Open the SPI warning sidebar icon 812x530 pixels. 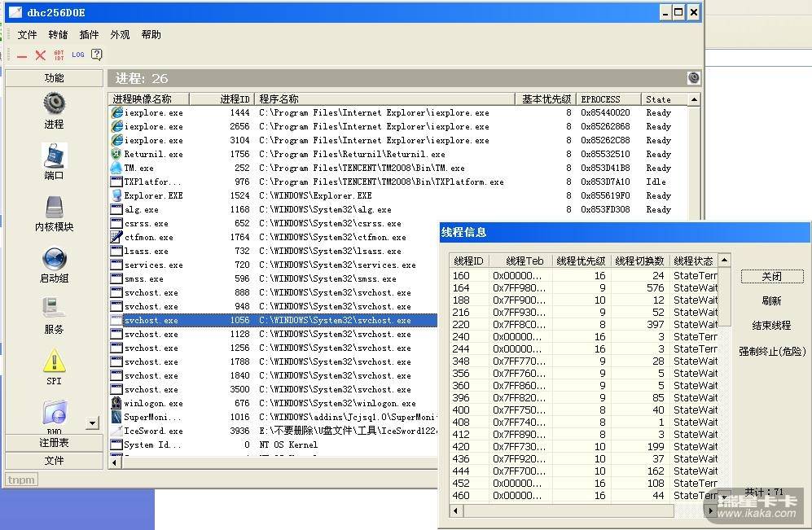click(54, 360)
